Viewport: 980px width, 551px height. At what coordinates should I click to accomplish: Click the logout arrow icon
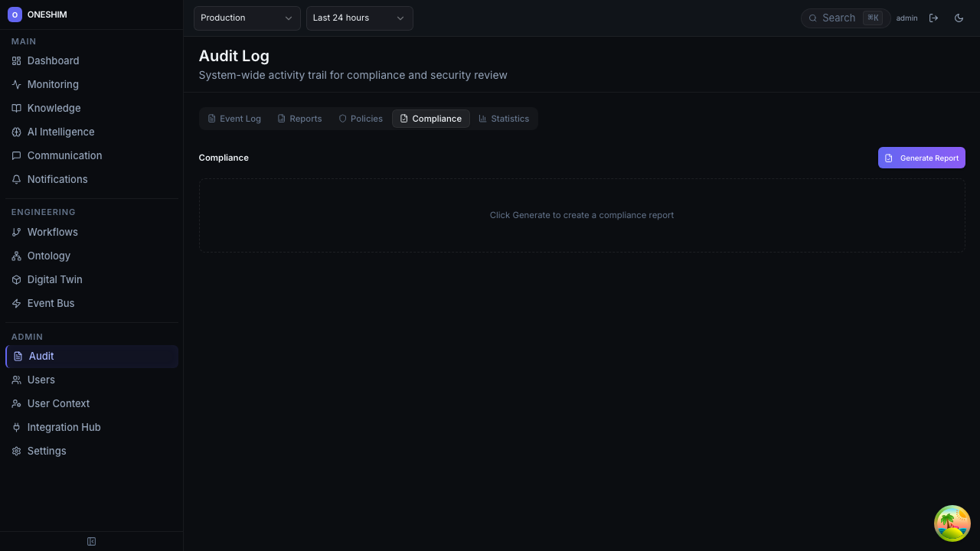tap(933, 18)
